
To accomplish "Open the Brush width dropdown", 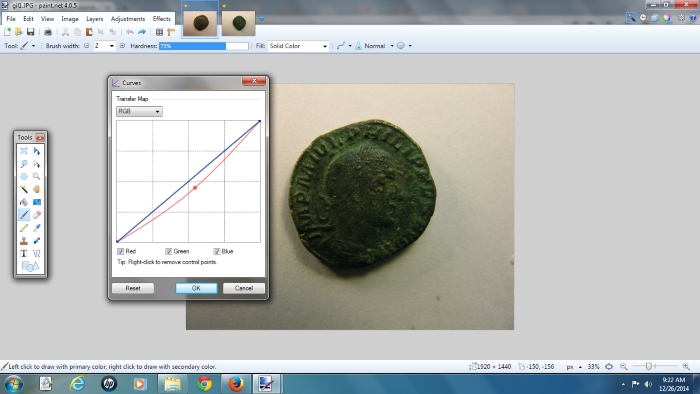I will 112,46.
